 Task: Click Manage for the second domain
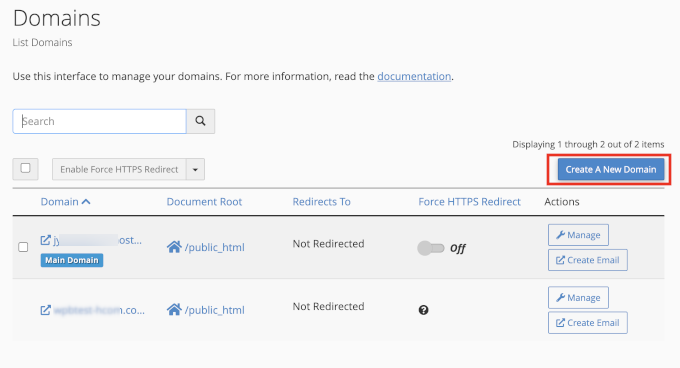pos(578,298)
